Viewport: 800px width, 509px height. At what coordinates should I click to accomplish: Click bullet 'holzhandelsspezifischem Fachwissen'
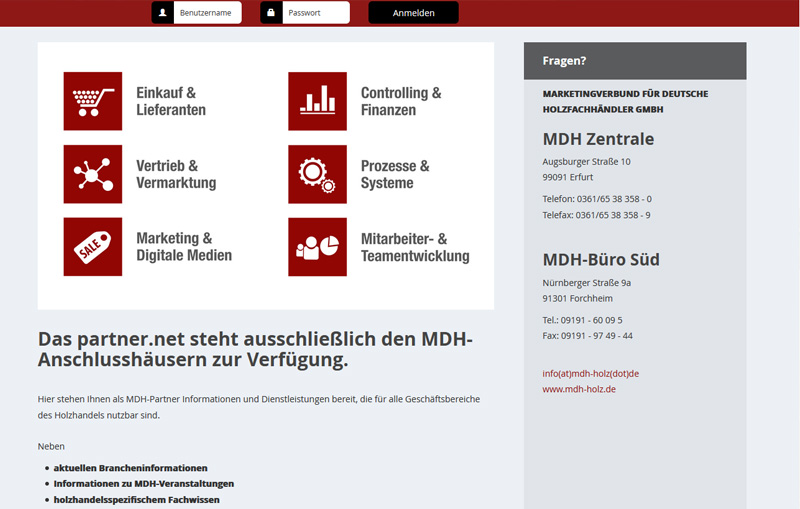tap(136, 500)
